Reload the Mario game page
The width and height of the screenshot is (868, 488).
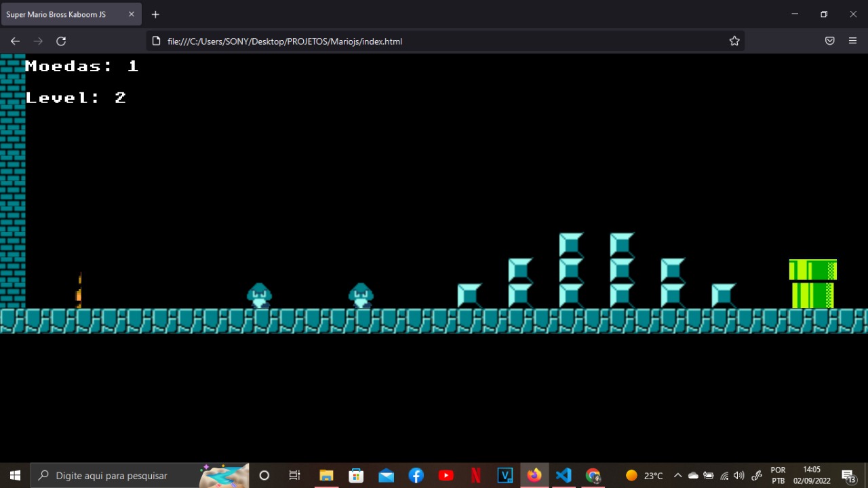[x=61, y=41]
